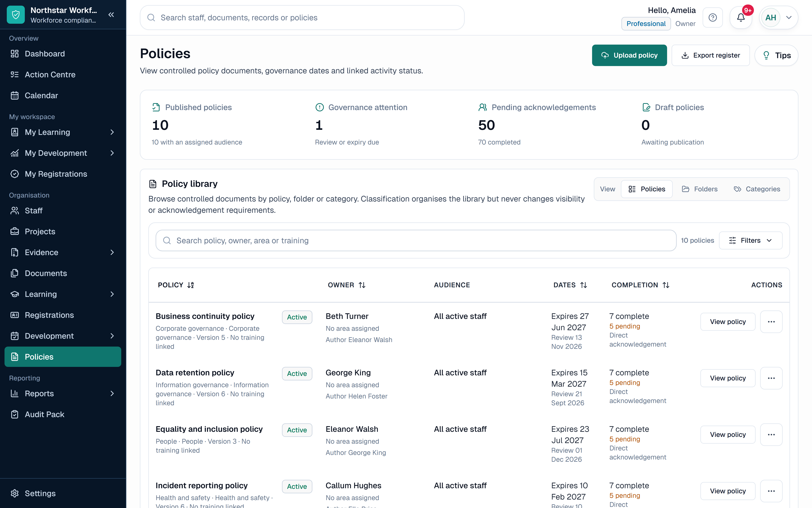812x508 pixels.
Task: Sort by Completion column sort icon
Action: tap(666, 285)
